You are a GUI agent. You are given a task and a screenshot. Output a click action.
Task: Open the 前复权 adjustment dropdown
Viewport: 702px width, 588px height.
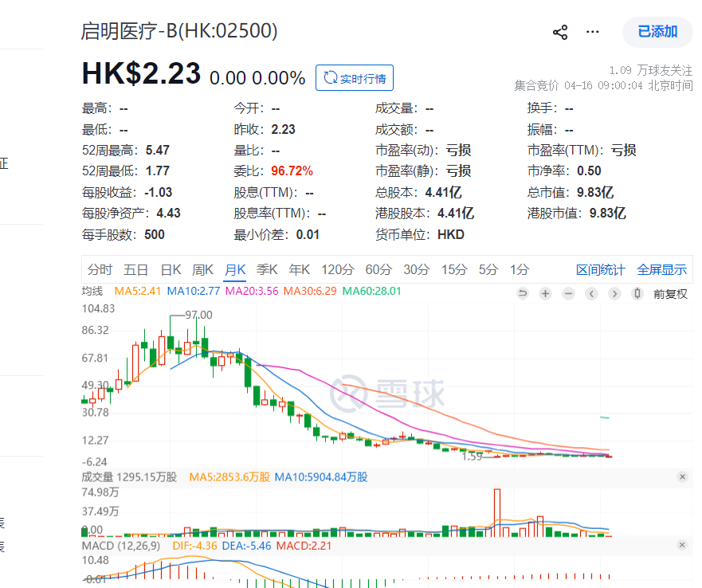click(x=670, y=293)
